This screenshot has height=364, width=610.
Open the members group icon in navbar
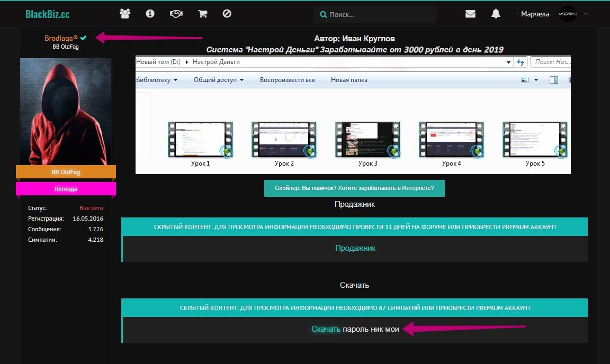[125, 14]
